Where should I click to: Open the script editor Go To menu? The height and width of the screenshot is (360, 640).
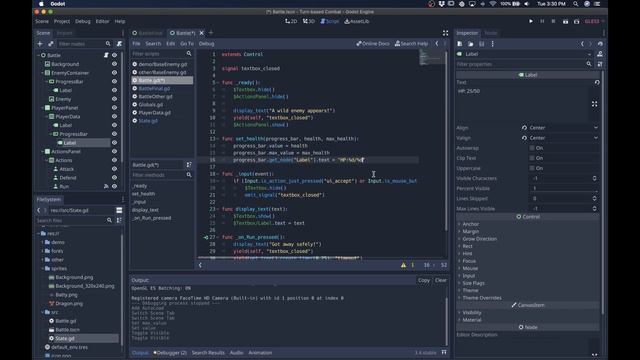click(x=187, y=44)
